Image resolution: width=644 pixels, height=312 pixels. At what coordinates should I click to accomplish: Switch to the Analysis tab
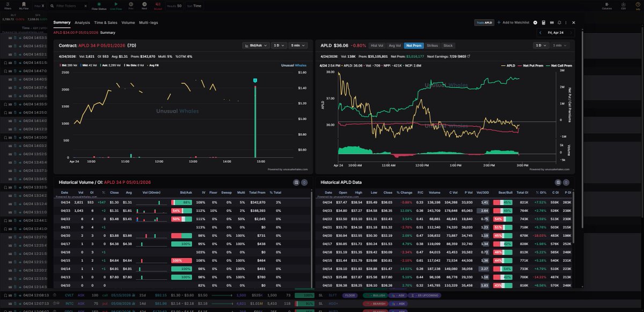(x=82, y=23)
